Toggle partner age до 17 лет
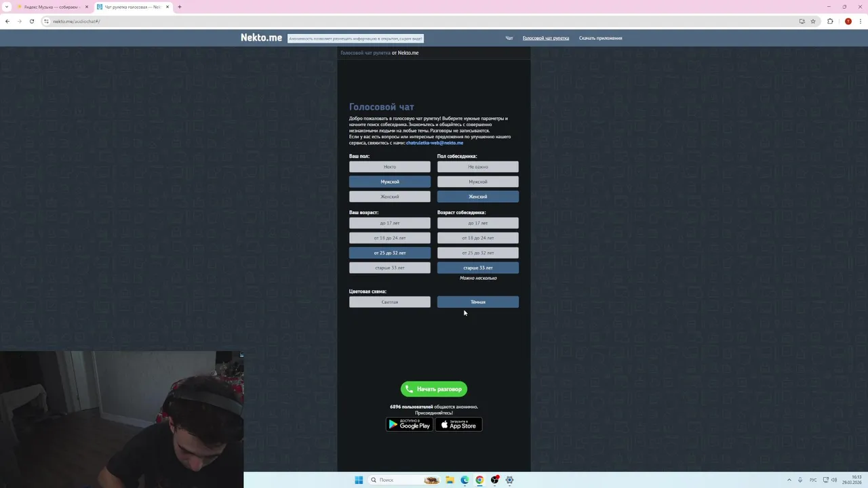 pyautogui.click(x=478, y=223)
